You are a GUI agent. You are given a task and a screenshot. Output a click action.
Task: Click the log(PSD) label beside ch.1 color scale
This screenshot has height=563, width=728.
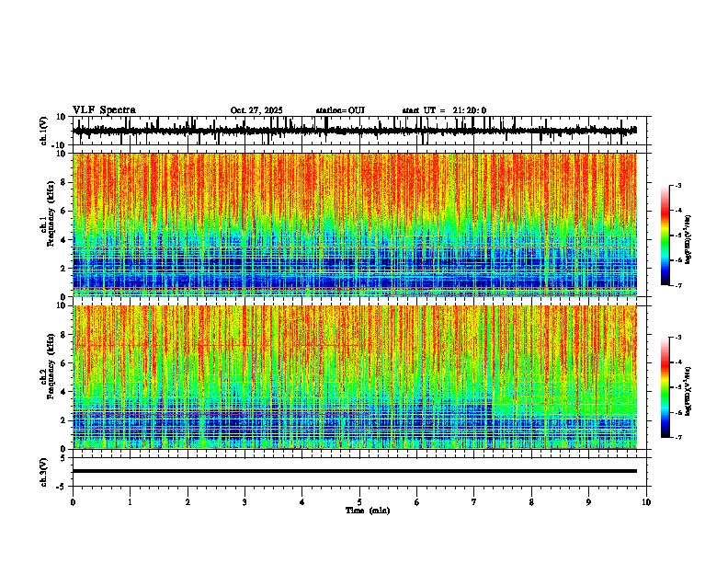[688, 240]
